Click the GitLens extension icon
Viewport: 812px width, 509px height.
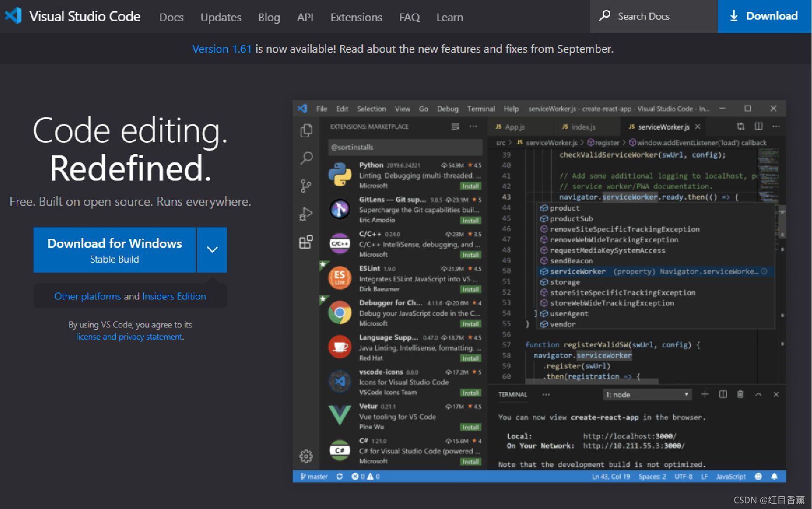(x=340, y=209)
